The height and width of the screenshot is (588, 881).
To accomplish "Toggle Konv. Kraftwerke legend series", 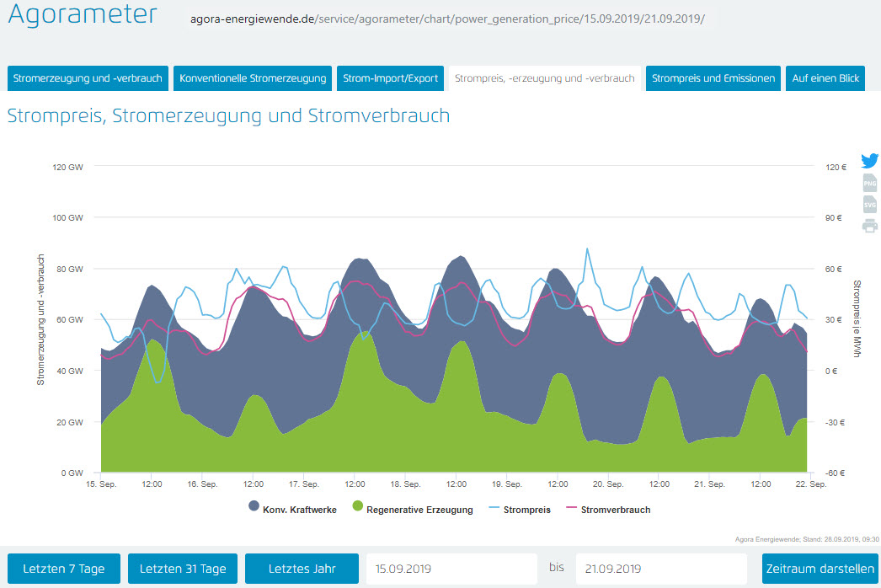I will coord(292,510).
